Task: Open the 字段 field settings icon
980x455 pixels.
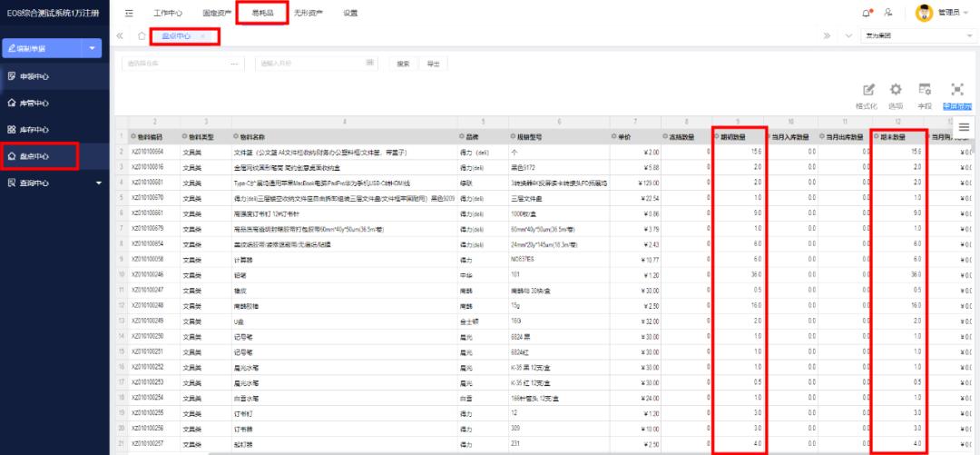Action: coord(925,90)
